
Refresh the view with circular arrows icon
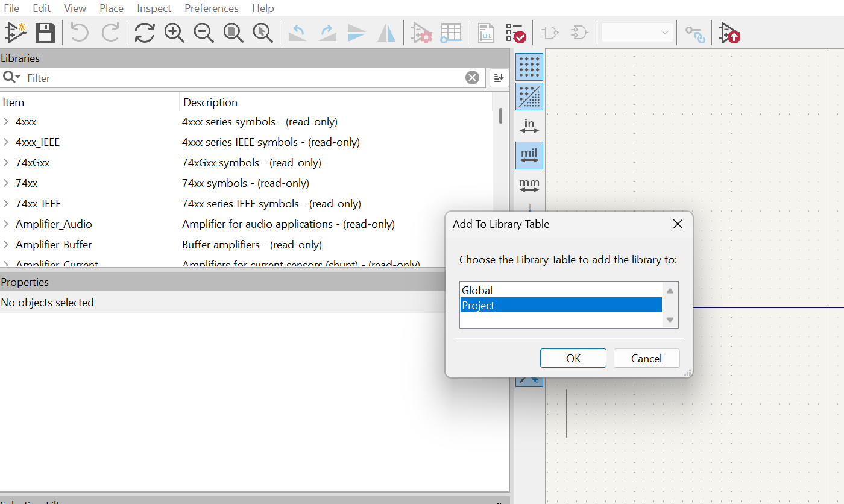pos(145,33)
